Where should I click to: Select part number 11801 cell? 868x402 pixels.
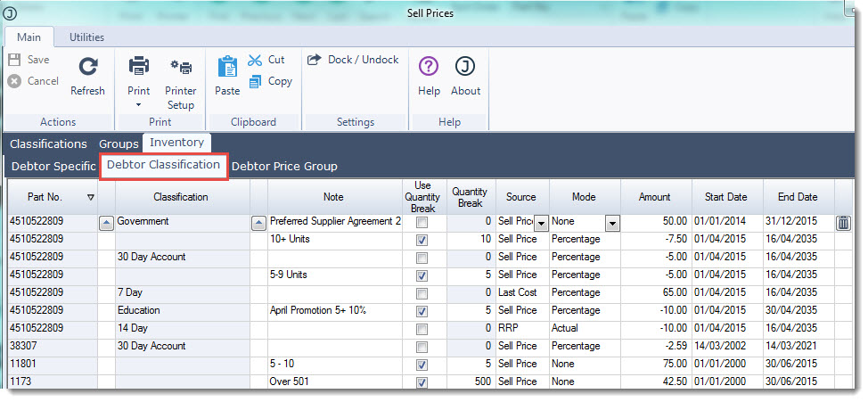pyautogui.click(x=52, y=365)
